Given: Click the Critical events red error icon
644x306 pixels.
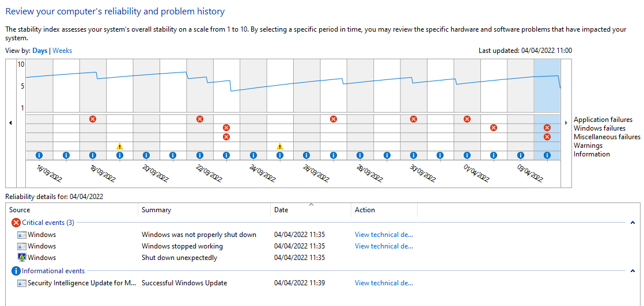Looking at the screenshot, I should coord(17,223).
